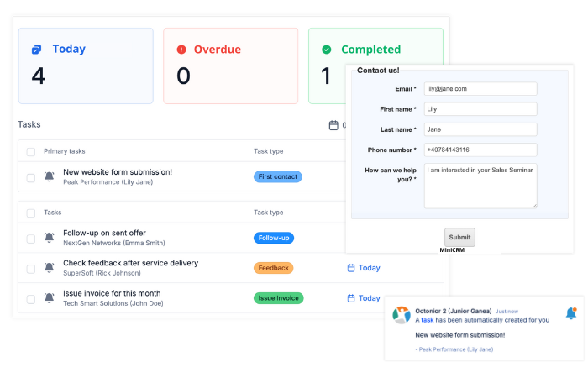Click the Octonior 2 user avatar
Viewport: 588px width, 378px height.
(402, 314)
